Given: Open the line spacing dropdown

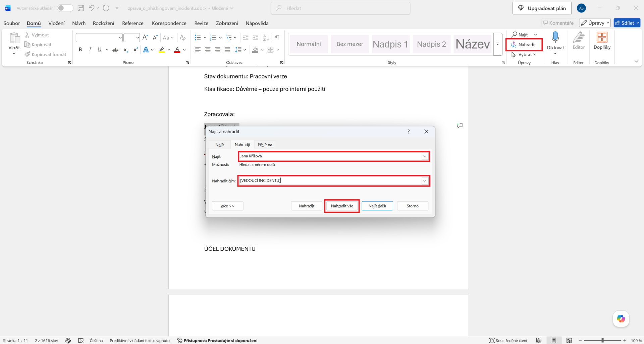Looking at the screenshot, I should click(x=240, y=50).
